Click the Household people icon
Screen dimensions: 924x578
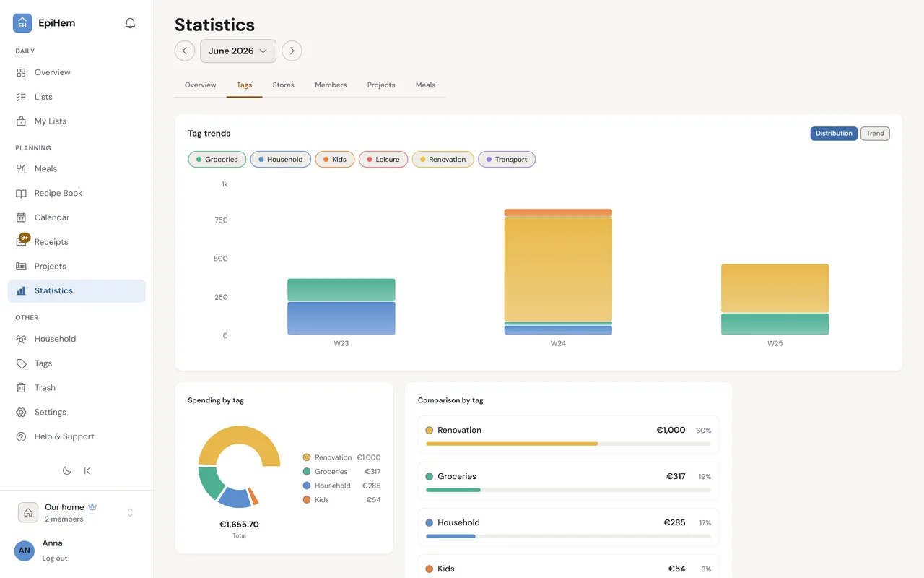21,339
